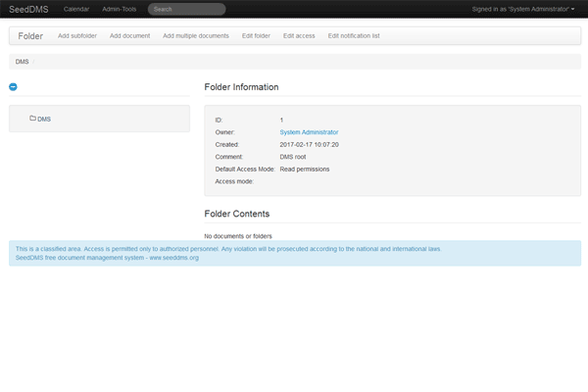Viewport: 588px width, 392px height.
Task: Open Edit folder
Action: point(255,35)
